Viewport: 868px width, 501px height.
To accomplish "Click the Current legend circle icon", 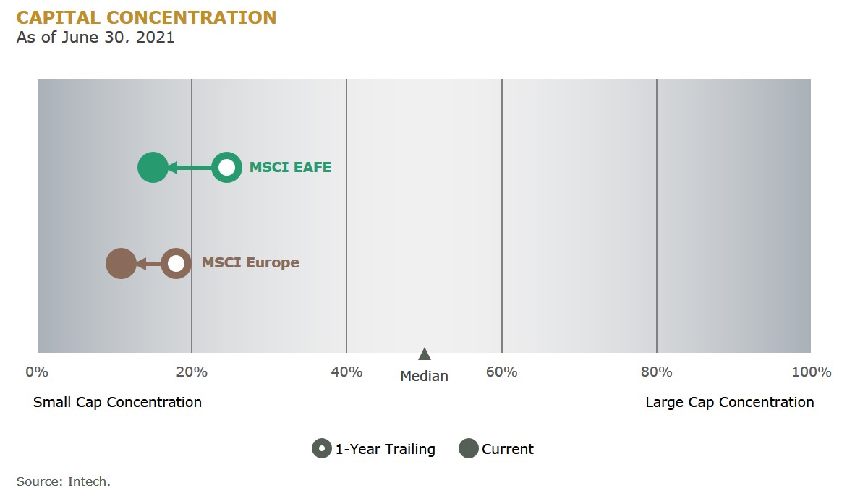I will tap(469, 449).
